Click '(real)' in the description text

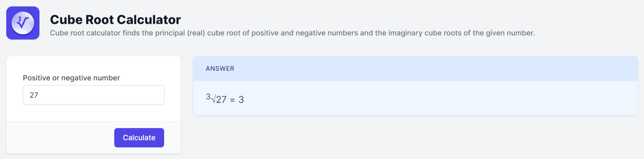point(196,33)
